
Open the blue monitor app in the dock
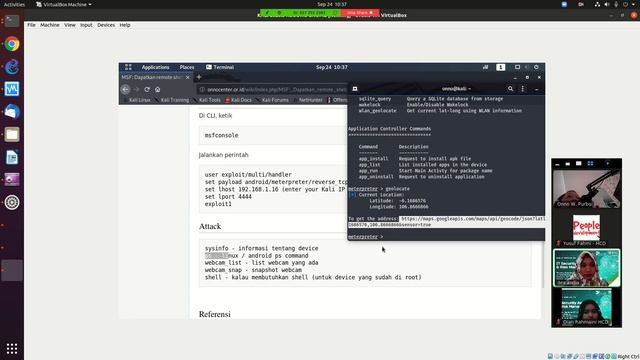tap(12, 89)
